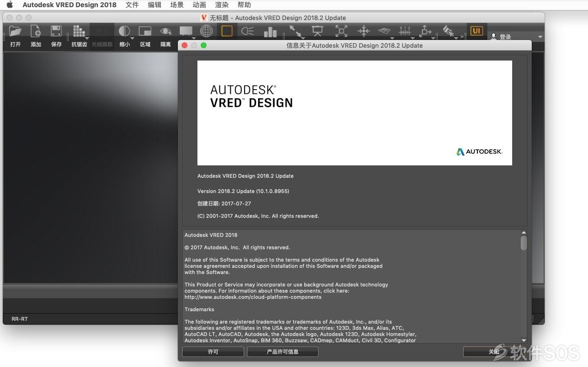Toggle the orange boundings square icon
The image size is (588, 367).
pyautogui.click(x=227, y=31)
